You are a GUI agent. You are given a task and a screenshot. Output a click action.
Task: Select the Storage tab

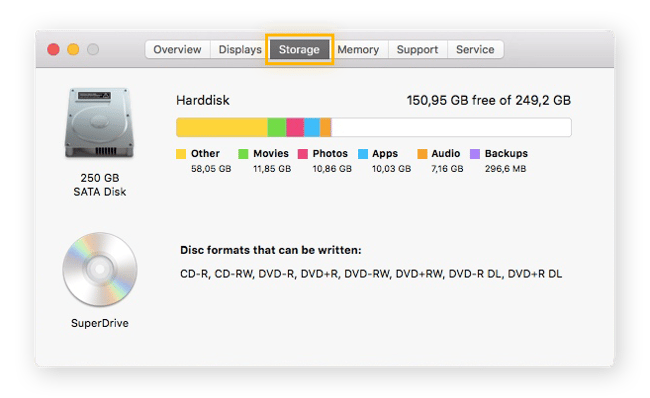click(299, 50)
